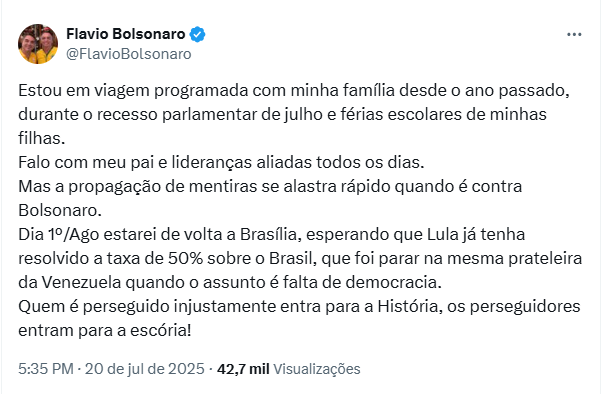Click the line "Mas a propagação de mentiras"
Viewport: 609px width, 394px height.
point(270,198)
